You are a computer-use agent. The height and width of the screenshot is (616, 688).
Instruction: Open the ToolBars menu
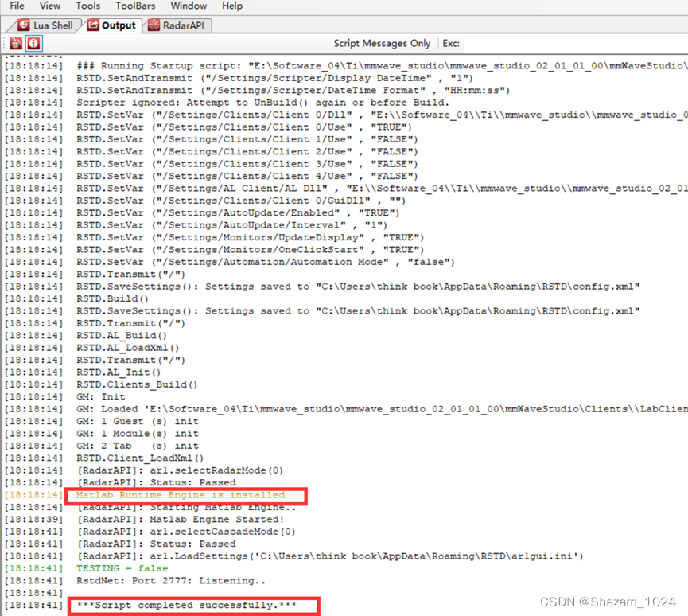pyautogui.click(x=135, y=6)
